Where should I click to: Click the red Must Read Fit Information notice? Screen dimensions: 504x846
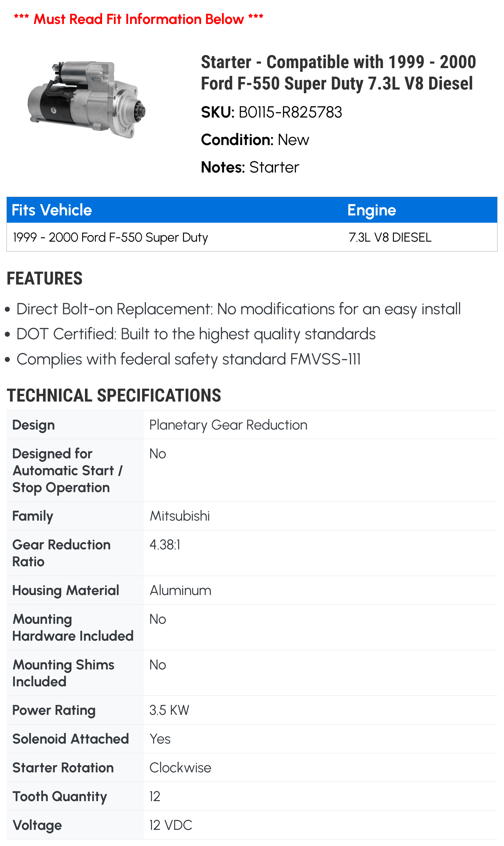pyautogui.click(x=139, y=19)
